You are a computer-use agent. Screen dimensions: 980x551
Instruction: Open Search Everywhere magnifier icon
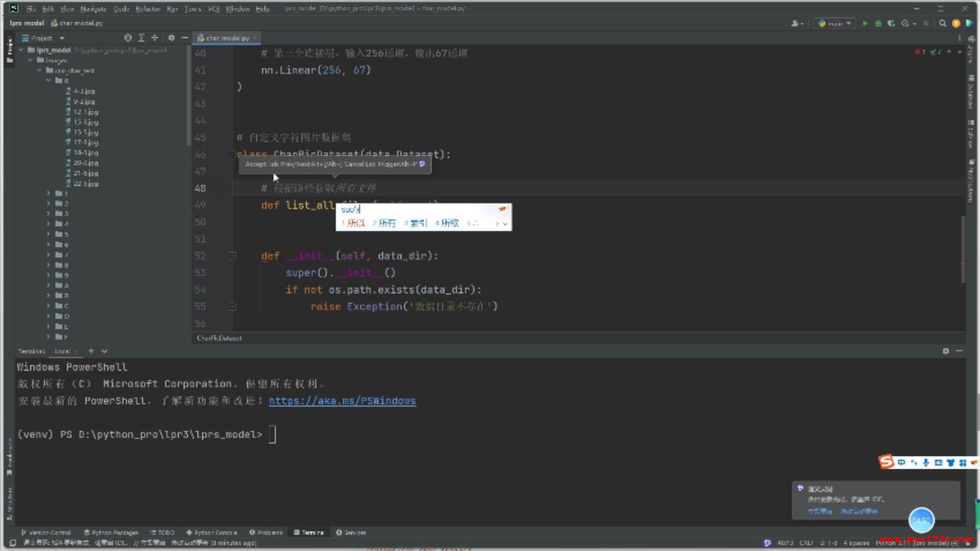click(x=943, y=23)
